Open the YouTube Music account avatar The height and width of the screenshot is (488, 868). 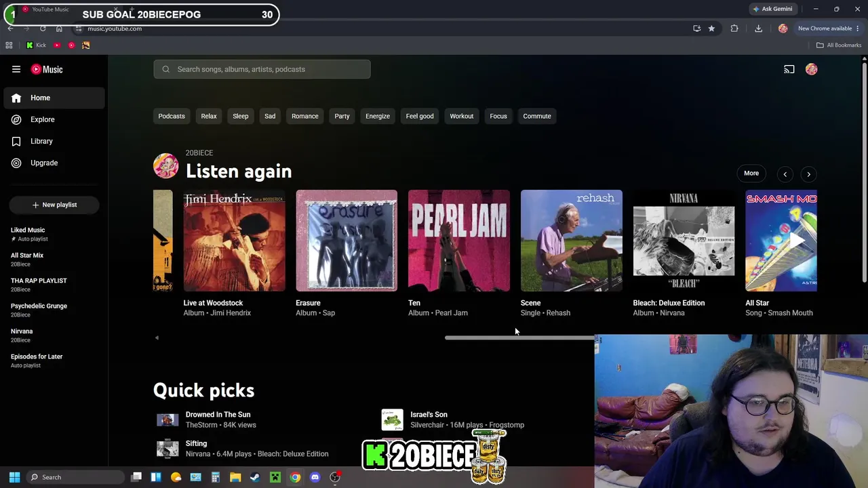pyautogui.click(x=811, y=69)
